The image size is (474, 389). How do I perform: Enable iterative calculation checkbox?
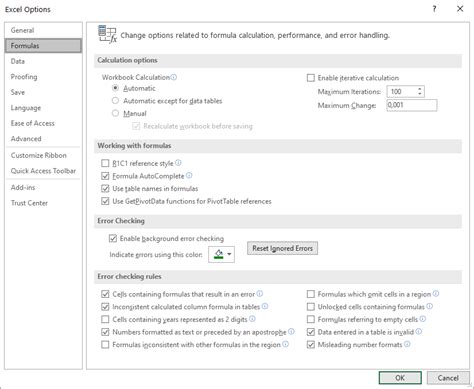(x=311, y=78)
